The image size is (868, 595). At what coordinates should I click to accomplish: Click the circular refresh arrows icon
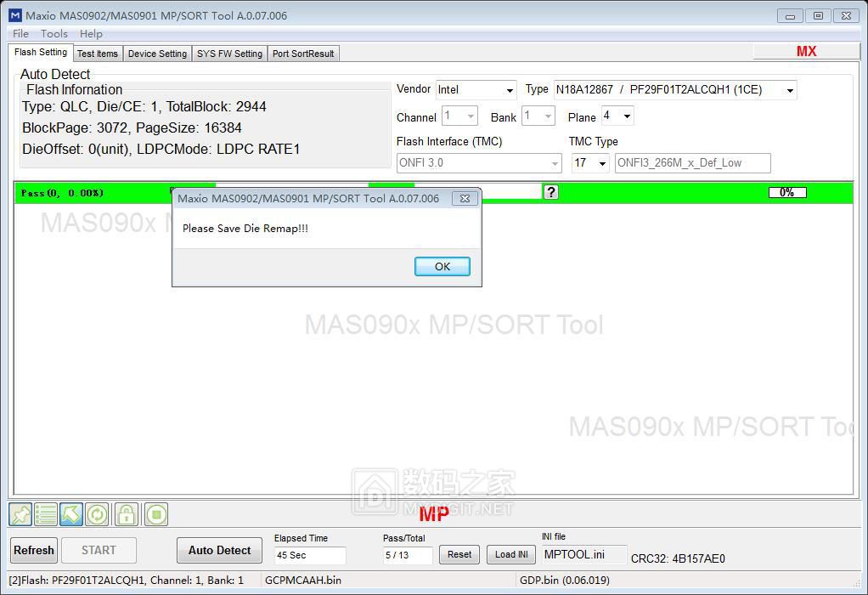97,514
